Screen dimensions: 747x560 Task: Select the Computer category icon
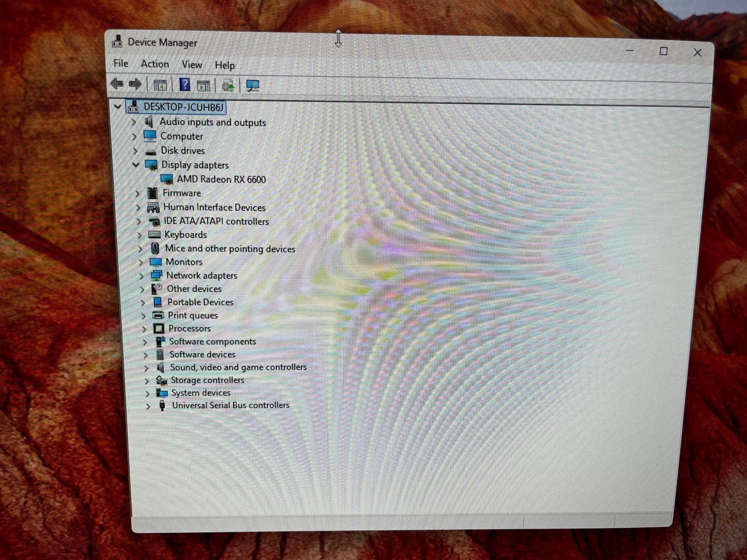click(x=150, y=135)
